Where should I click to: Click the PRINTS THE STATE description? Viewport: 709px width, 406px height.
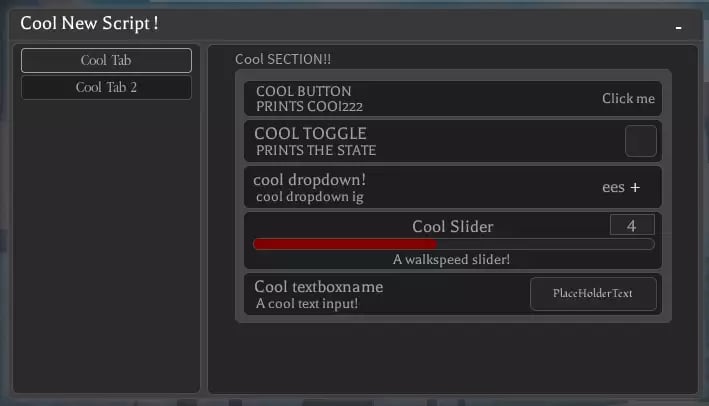[x=316, y=151]
